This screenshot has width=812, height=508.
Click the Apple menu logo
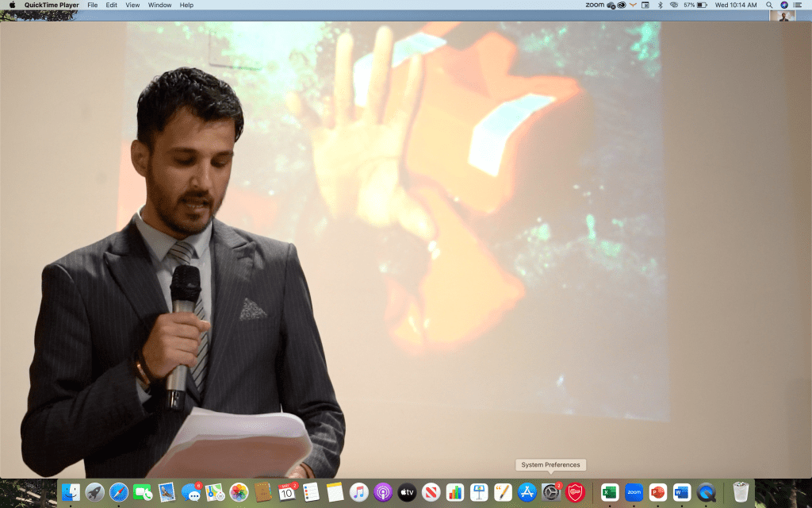tap(12, 5)
